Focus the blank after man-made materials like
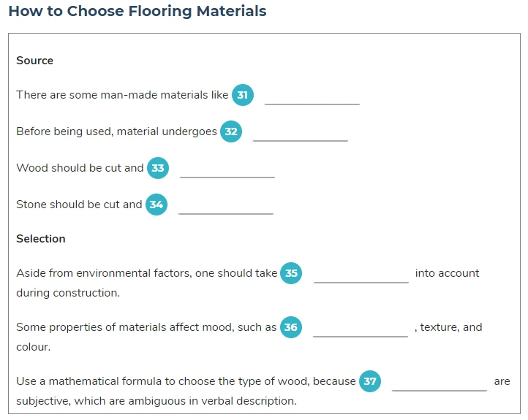Screen dimensions: 528x420 tap(312, 97)
